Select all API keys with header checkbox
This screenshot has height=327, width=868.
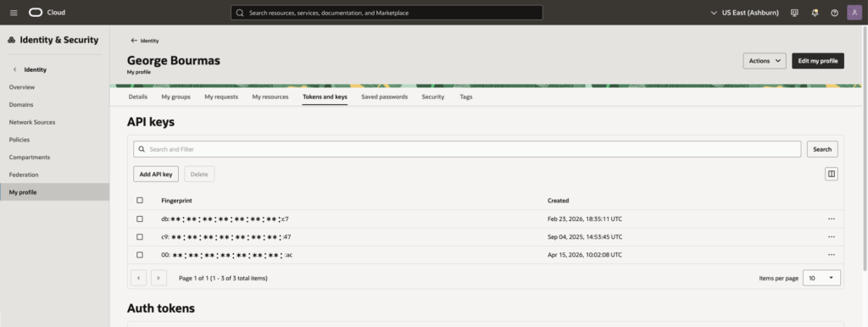click(140, 200)
